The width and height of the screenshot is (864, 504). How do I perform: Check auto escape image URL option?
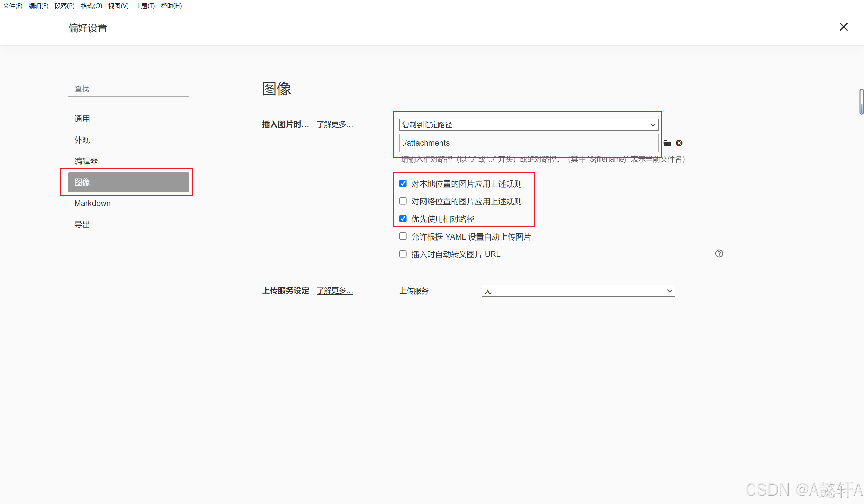403,254
